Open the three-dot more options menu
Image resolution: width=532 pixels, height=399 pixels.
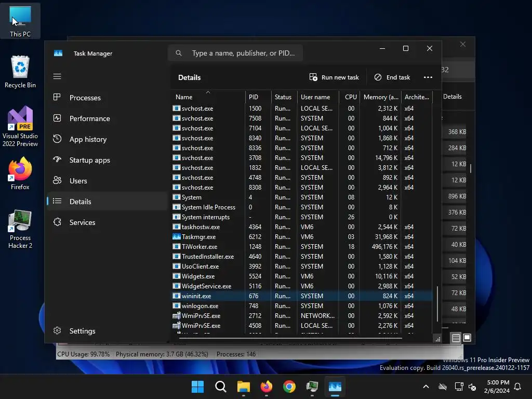pos(428,77)
